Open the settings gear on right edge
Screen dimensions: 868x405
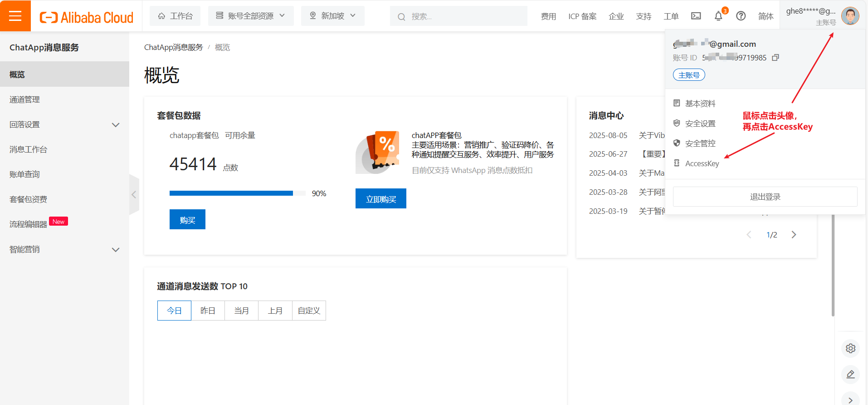coord(850,348)
